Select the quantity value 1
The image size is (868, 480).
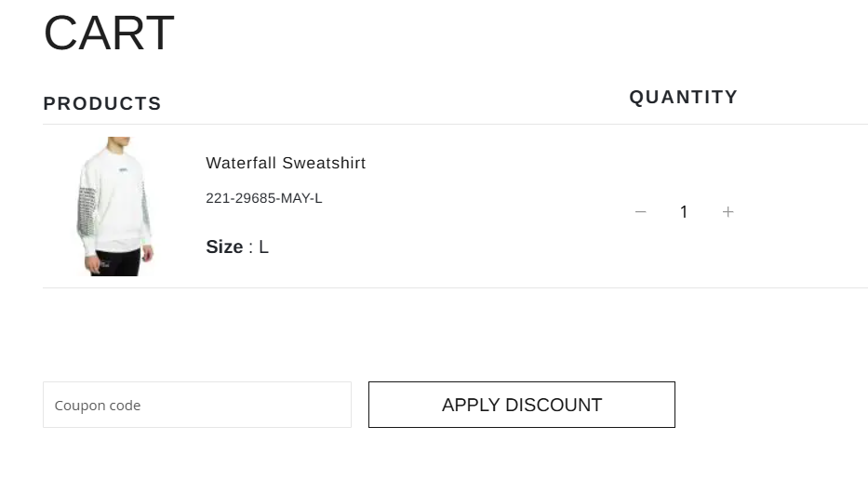[x=684, y=212]
